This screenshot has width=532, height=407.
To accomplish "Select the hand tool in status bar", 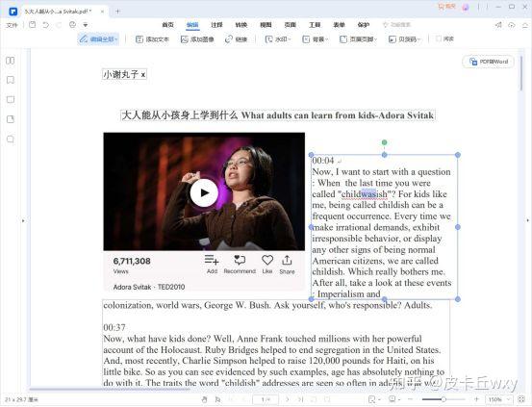I will (204, 399).
